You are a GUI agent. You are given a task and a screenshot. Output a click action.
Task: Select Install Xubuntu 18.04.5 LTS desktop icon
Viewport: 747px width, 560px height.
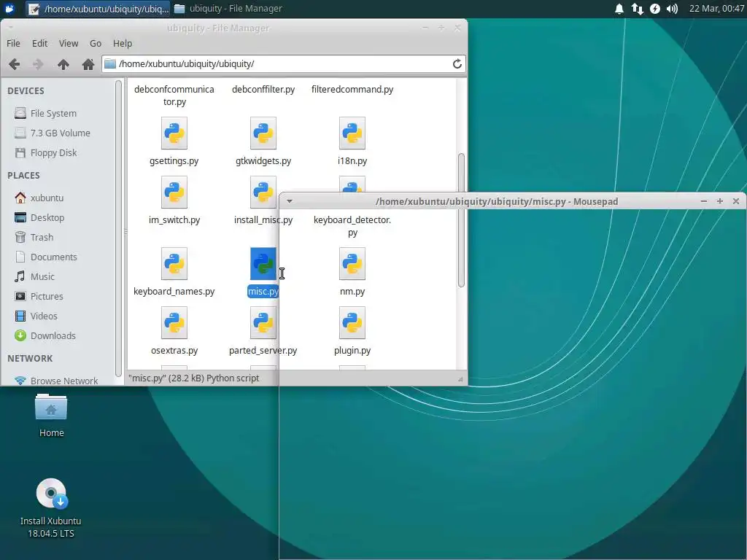click(x=51, y=494)
